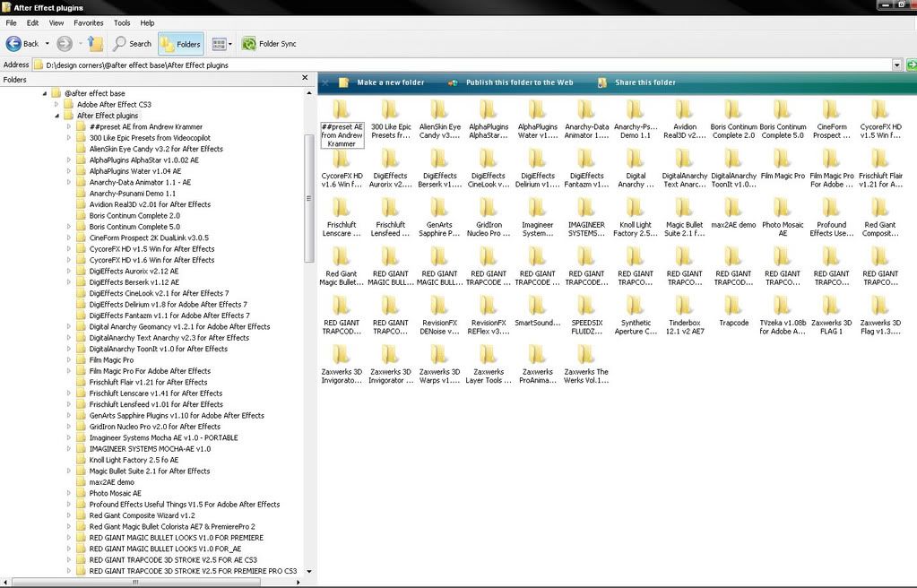The height and width of the screenshot is (588, 917).
Task: Select the Zaxwerks ProAnima folder icon
Action: point(538,355)
